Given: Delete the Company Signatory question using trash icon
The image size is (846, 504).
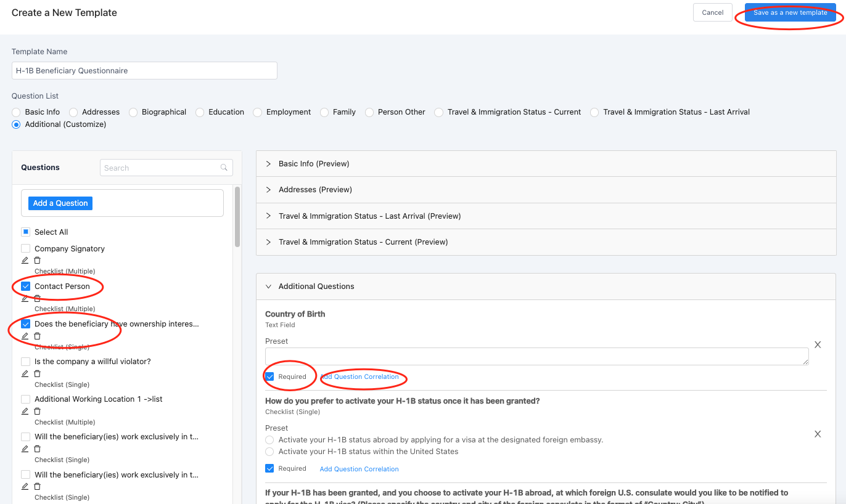Looking at the screenshot, I should click(37, 261).
